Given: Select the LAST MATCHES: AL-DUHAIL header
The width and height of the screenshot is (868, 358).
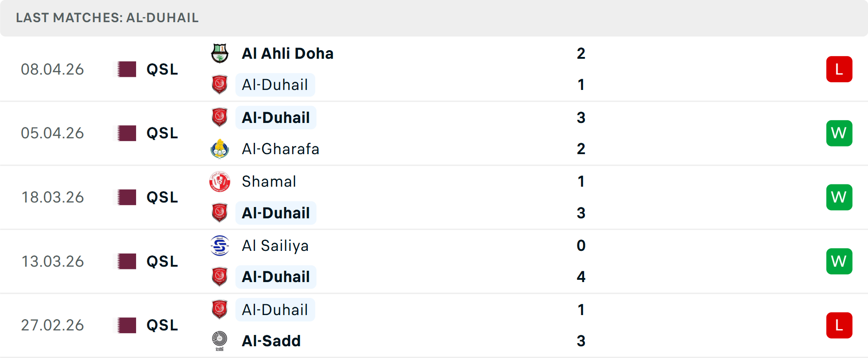Looking at the screenshot, I should 107,18.
